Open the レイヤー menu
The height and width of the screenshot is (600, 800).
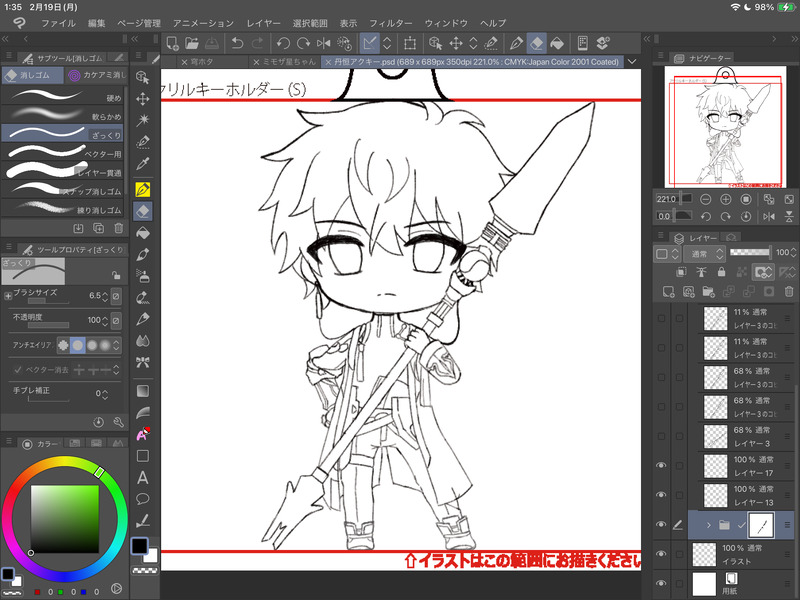tap(263, 23)
